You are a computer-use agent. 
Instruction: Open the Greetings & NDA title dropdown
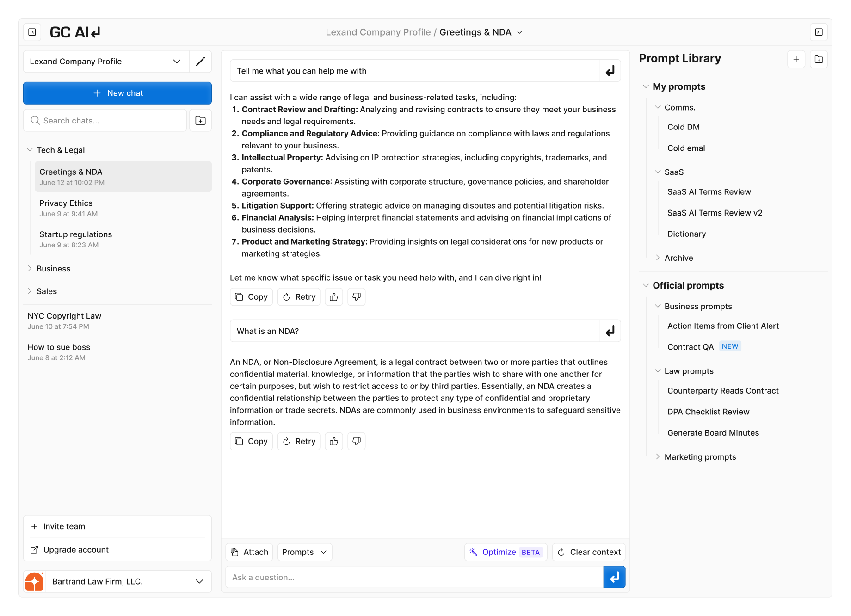click(x=520, y=32)
